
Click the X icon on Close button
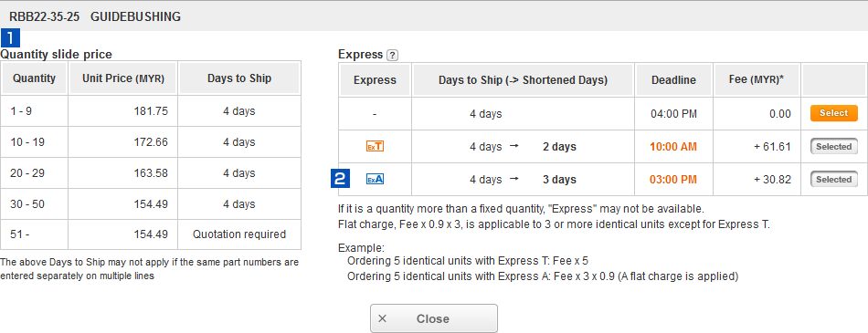(x=382, y=318)
